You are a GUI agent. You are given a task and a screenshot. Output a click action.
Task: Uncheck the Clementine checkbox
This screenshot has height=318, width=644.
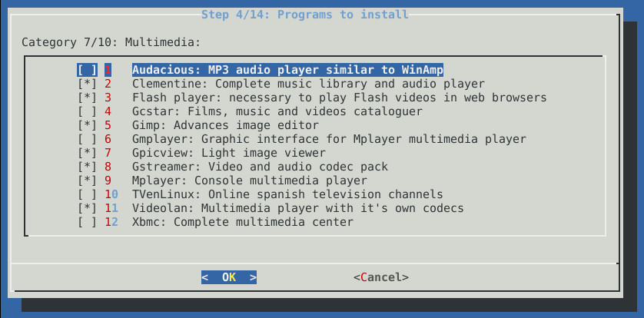click(87, 84)
